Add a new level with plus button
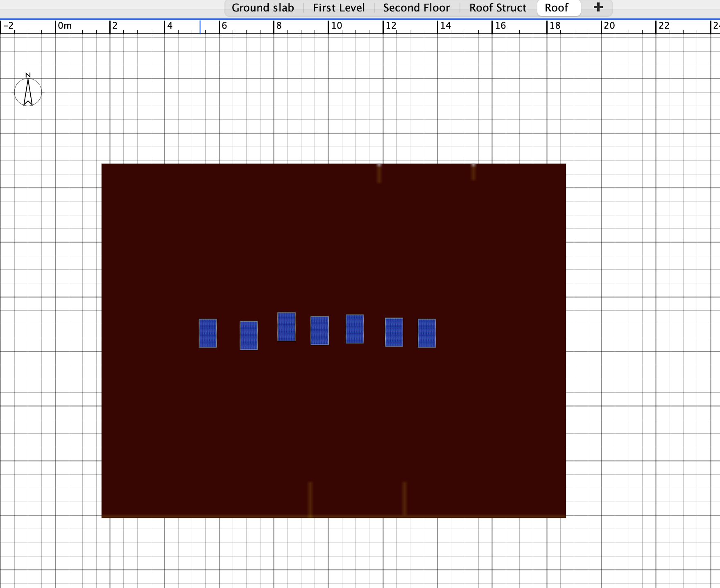The image size is (720, 588). click(598, 7)
